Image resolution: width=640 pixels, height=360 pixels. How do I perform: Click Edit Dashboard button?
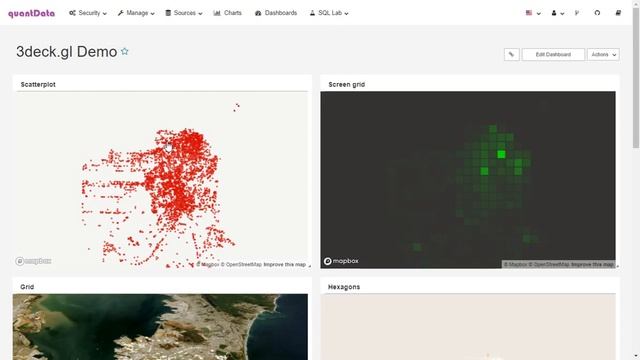point(553,54)
